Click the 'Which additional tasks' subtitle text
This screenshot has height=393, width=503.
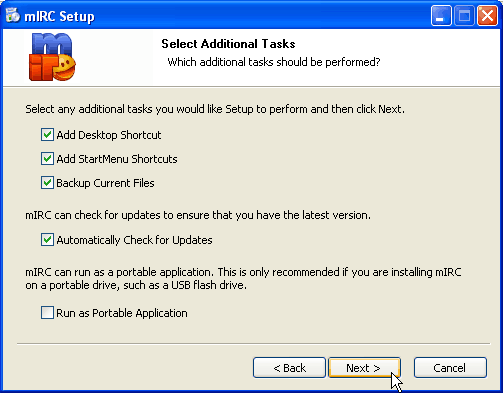[x=274, y=62]
